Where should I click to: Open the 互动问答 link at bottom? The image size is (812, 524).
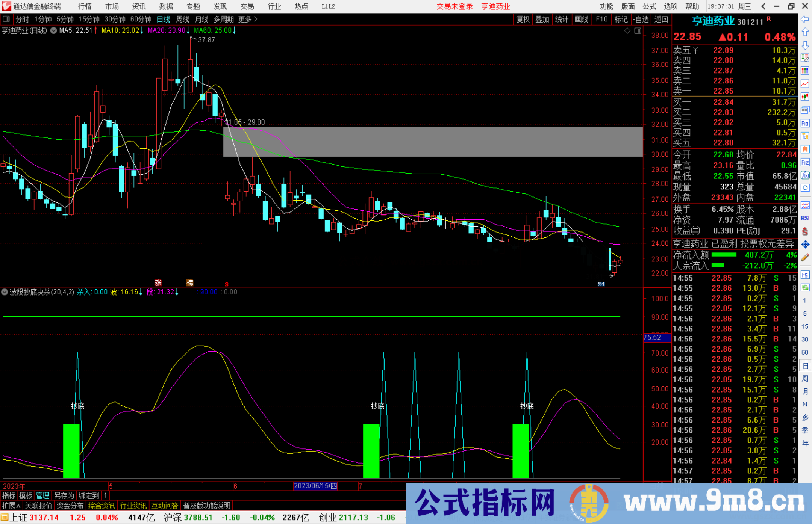pos(165,506)
